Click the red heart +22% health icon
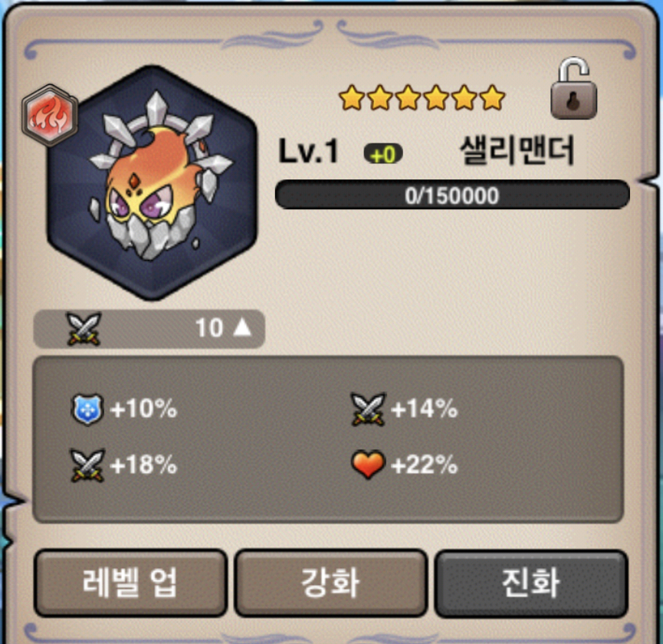 [x=368, y=465]
